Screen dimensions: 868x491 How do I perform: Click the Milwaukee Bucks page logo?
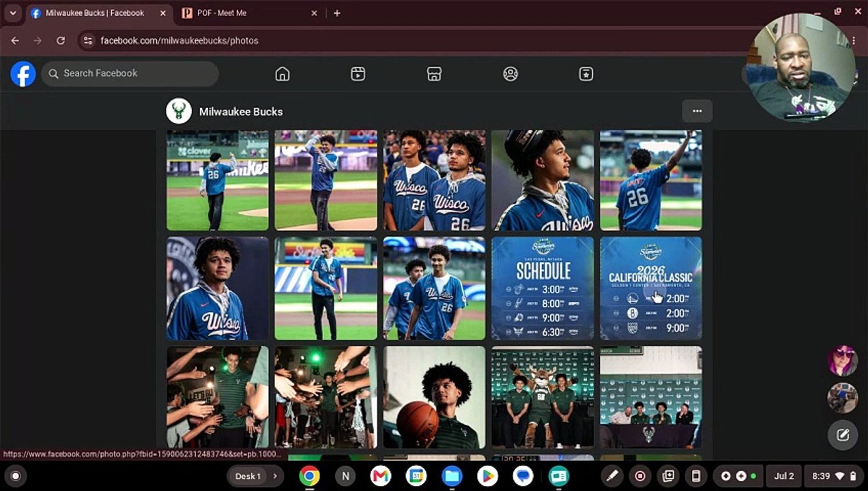pyautogui.click(x=179, y=111)
